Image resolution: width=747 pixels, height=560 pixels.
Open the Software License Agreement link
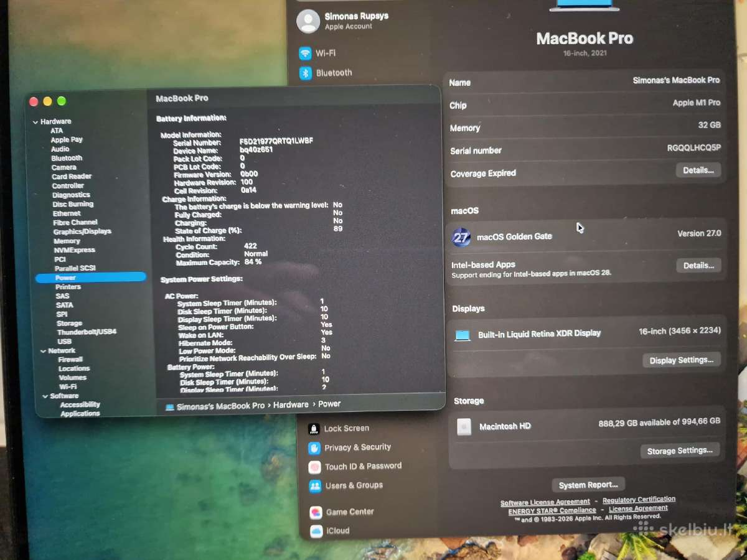point(545,502)
